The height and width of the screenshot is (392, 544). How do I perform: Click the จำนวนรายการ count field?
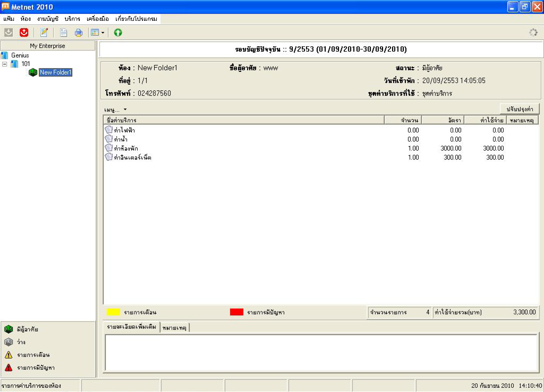click(x=400, y=312)
